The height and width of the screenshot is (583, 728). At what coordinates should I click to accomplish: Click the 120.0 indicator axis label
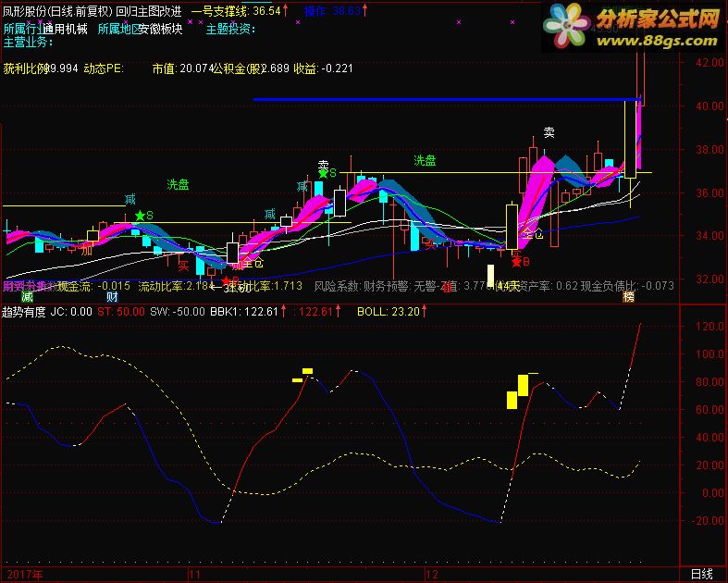tap(709, 326)
